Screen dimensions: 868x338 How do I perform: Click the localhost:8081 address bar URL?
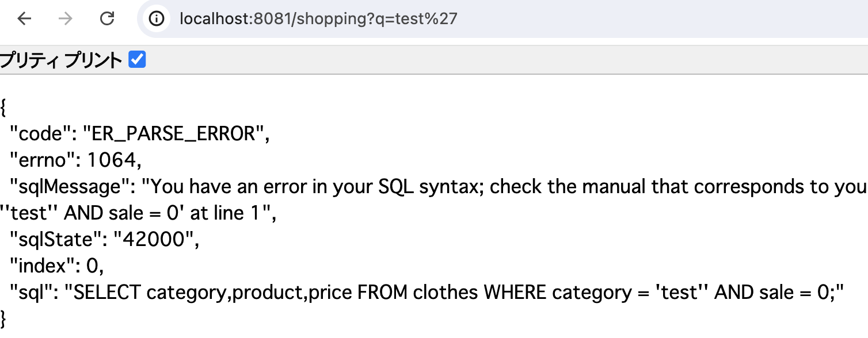318,19
